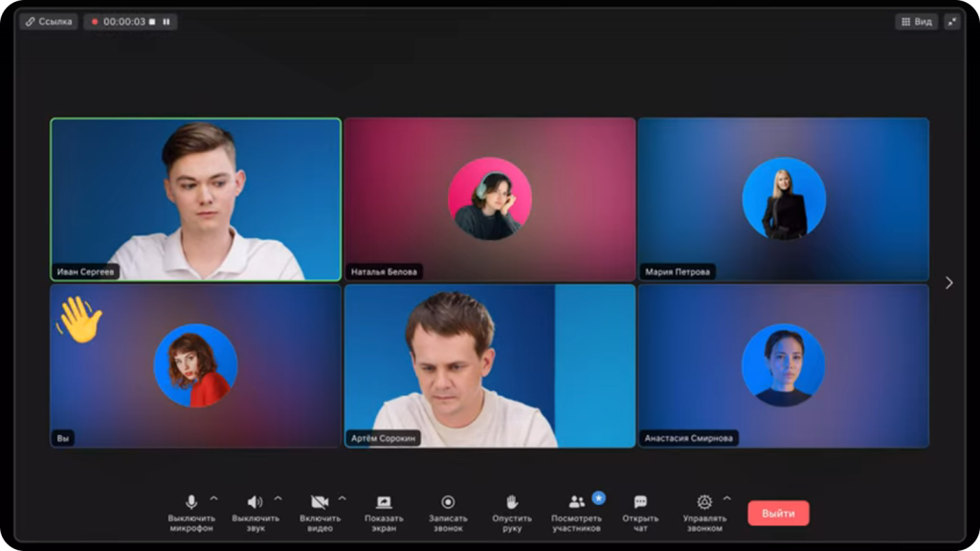This screenshot has height=551, width=980.
Task: Click the waving hand emoji on your tile
Action: pyautogui.click(x=79, y=320)
